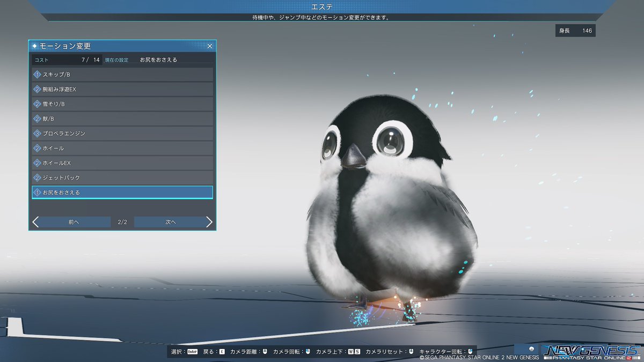
Task: Choose the ホイールEX motion row
Action: 122,162
